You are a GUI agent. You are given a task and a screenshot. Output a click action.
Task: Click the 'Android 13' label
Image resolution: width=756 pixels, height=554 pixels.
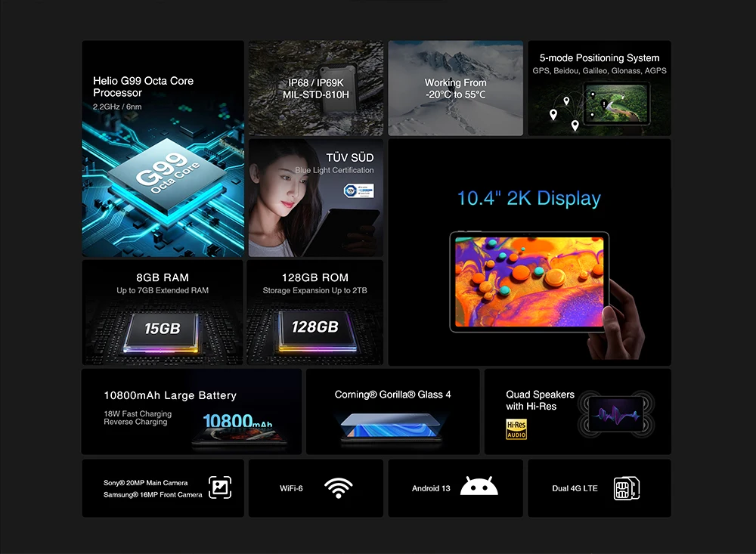431,488
